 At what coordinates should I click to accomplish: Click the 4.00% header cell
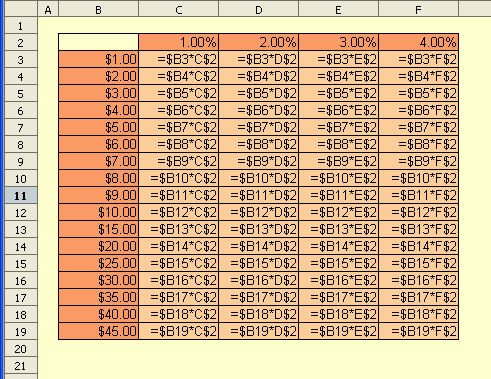click(419, 42)
